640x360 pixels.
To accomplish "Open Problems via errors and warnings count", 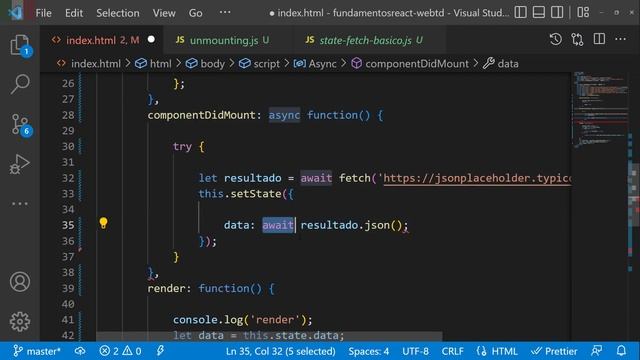I will (x=120, y=351).
